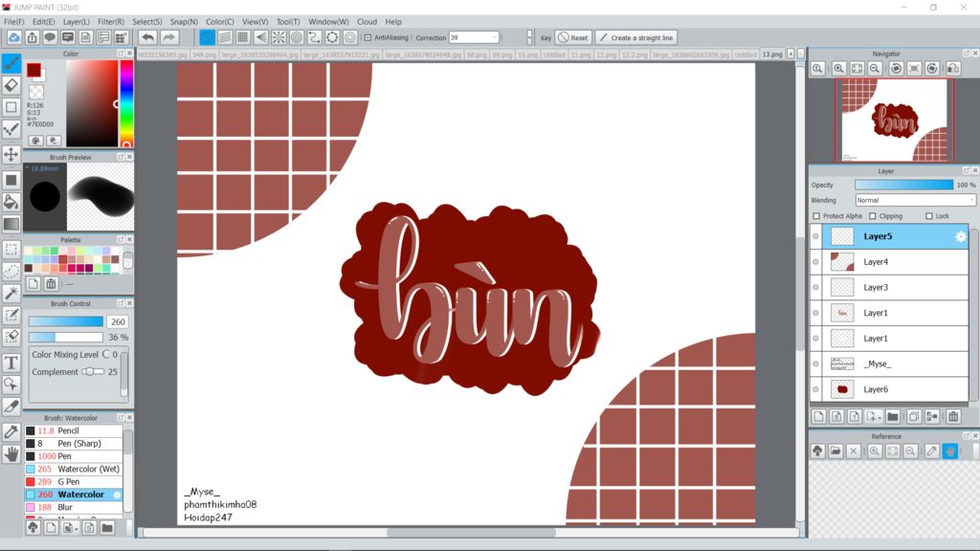Viewport: 980px width, 551px height.
Task: Click the Navigator preview thumbnail
Action: [x=895, y=121]
